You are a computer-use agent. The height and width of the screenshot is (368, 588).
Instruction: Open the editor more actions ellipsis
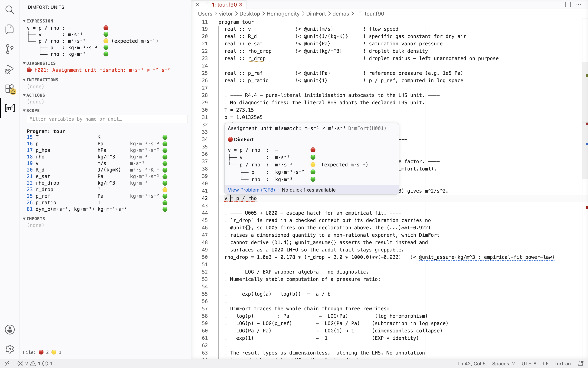coord(579,4)
